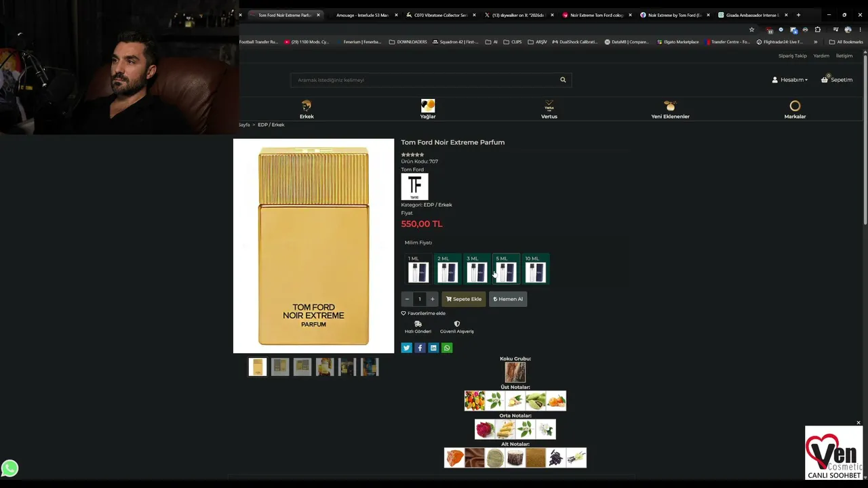Select the 10 ML size option
868x488 pixels.
click(536, 268)
